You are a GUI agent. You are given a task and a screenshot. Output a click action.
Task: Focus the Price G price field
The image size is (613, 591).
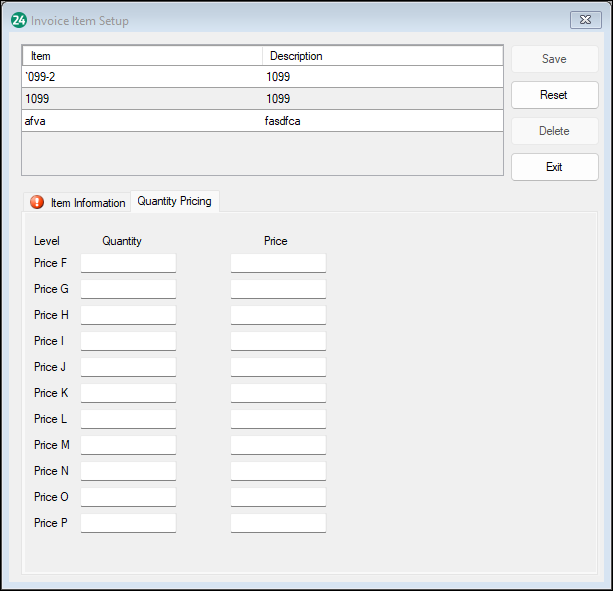278,289
